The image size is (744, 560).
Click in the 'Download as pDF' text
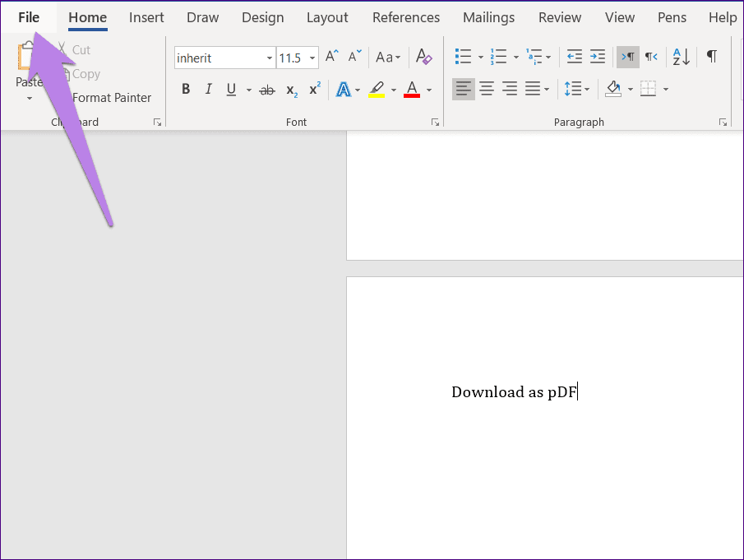[x=514, y=392]
